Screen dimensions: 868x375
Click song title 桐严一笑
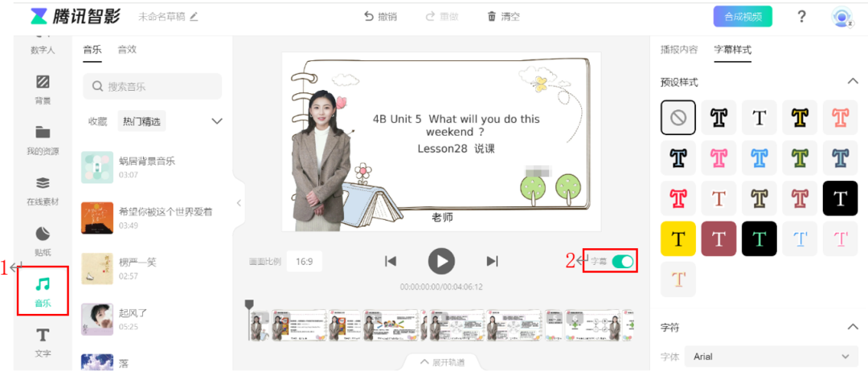click(x=138, y=262)
